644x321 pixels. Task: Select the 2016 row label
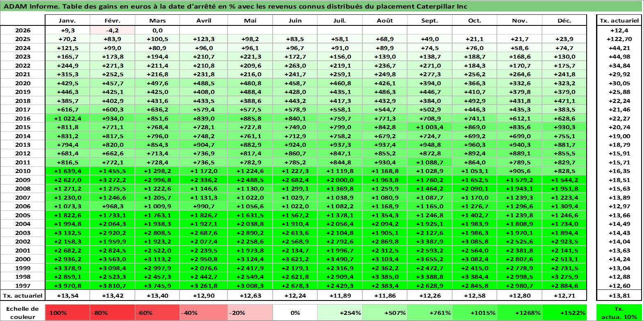click(23, 118)
